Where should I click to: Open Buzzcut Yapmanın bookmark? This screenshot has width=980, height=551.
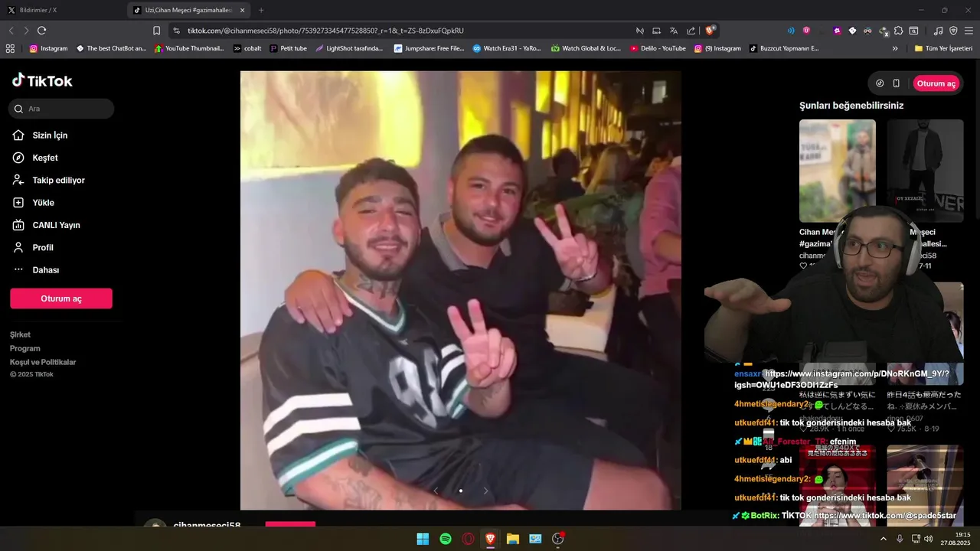(x=784, y=48)
